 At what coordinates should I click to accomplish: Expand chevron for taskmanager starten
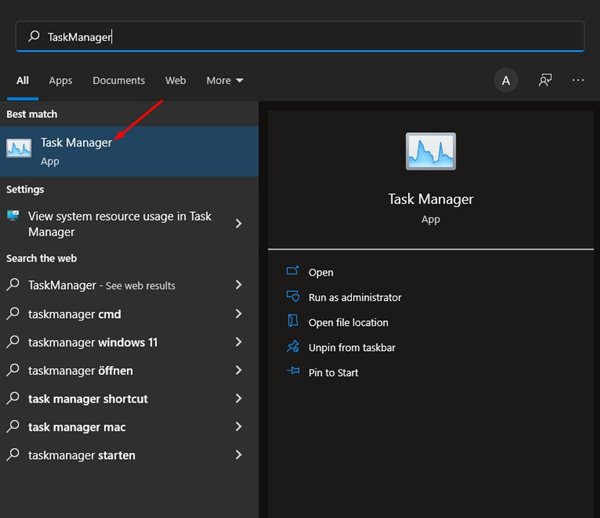[238, 455]
